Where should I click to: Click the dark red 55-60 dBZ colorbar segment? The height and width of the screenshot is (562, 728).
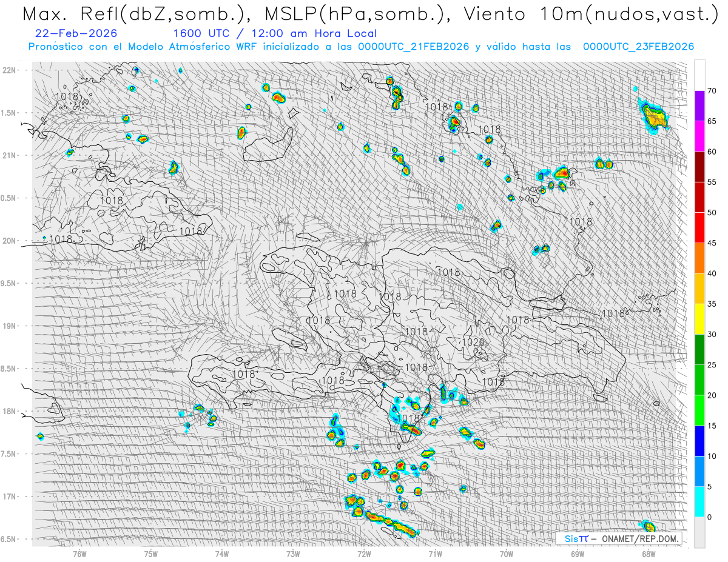point(699,167)
